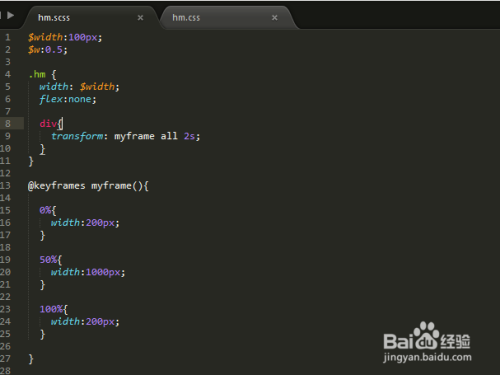The image size is (500, 375).
Task: Click the 50% keyframe selector
Action: click(x=48, y=260)
